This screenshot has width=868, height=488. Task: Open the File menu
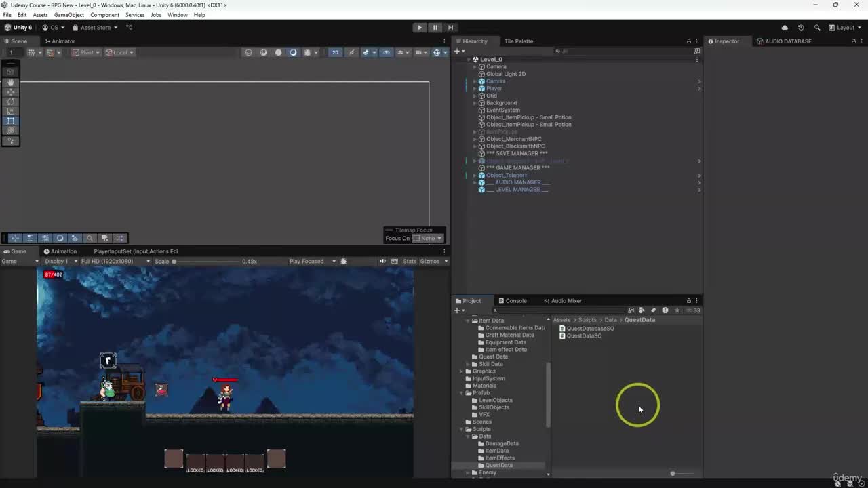[7, 15]
